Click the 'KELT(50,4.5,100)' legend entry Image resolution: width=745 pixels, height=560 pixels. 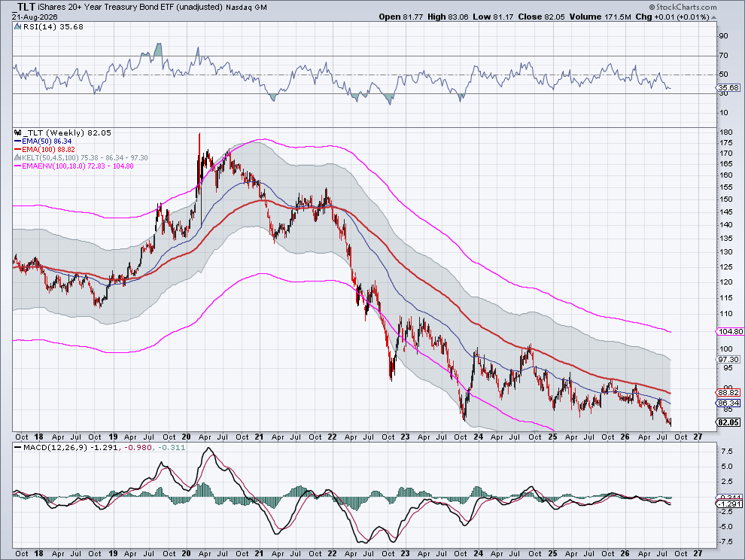(x=84, y=158)
